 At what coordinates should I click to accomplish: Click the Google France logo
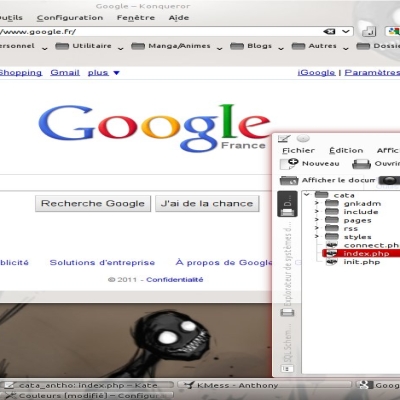154,128
